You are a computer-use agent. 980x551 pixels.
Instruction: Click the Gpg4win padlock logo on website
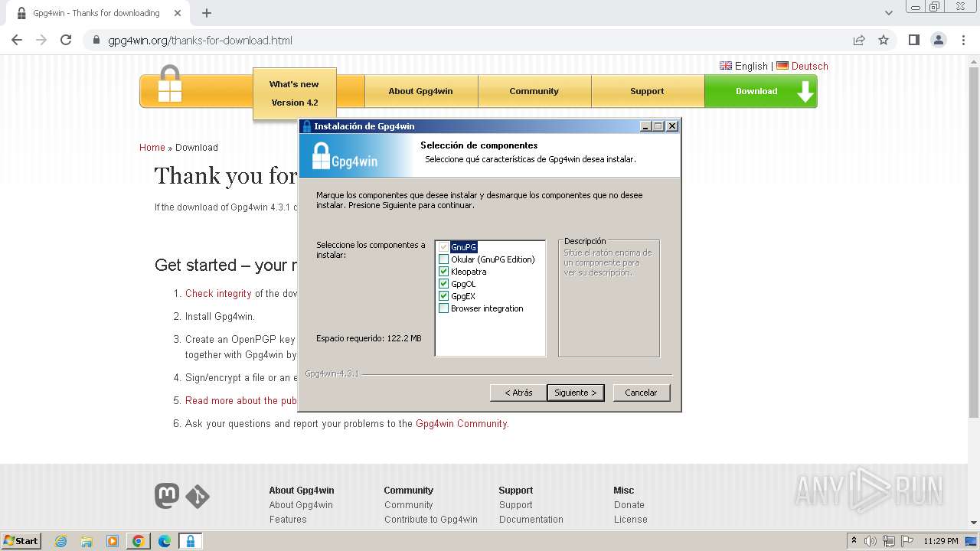click(x=170, y=84)
